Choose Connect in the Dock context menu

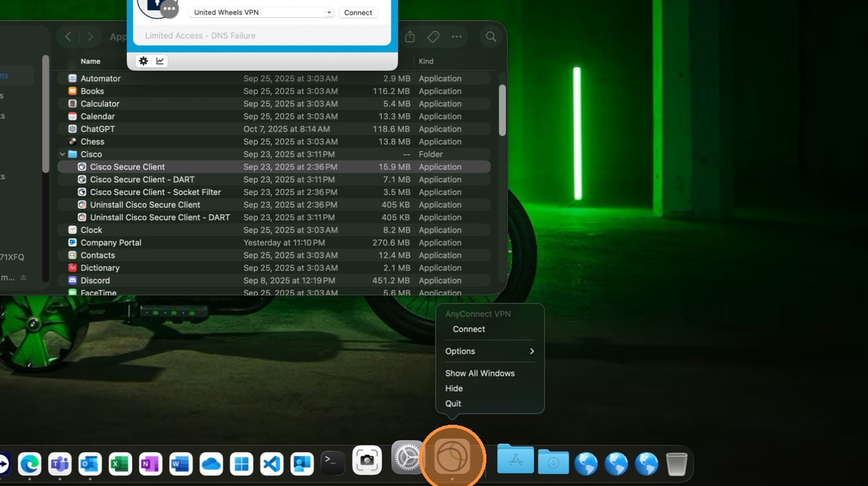(469, 329)
